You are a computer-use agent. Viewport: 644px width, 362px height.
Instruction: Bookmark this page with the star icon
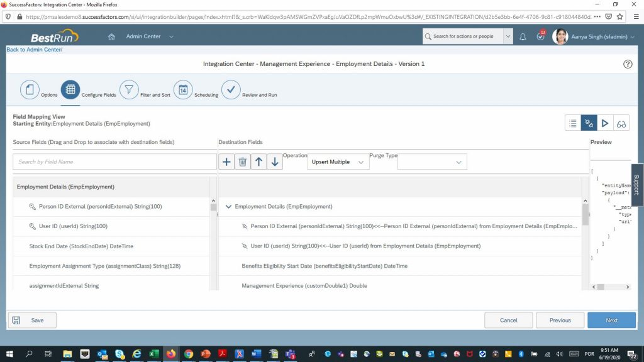(619, 17)
